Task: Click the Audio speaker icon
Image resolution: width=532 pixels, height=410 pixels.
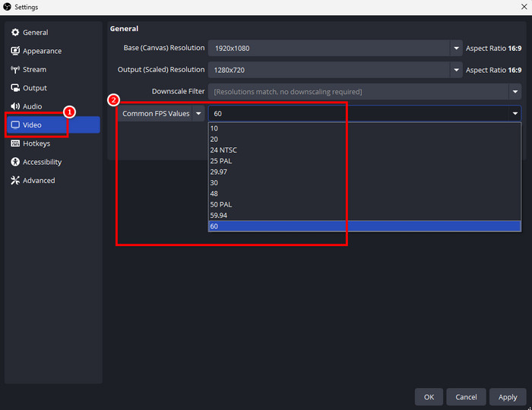Action: pos(15,106)
